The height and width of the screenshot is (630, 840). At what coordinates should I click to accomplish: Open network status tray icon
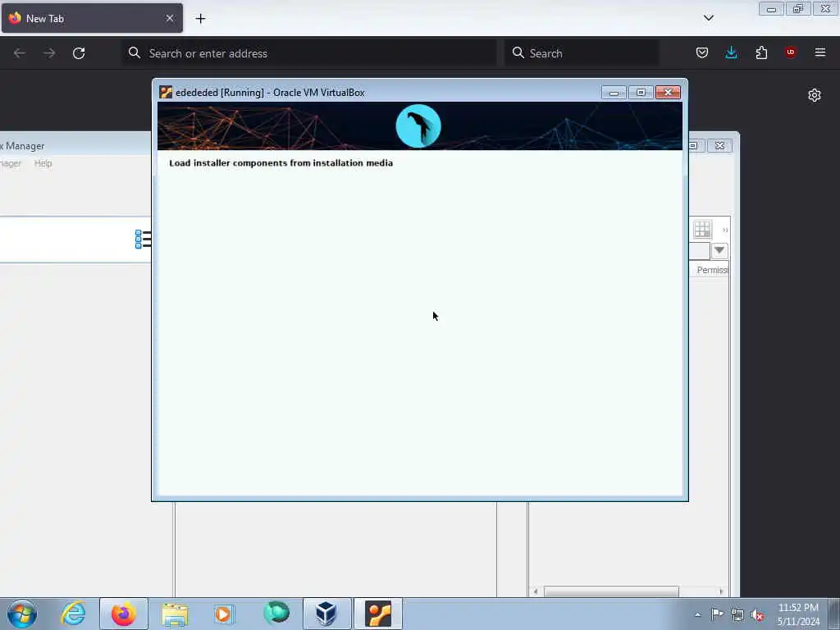(737, 615)
